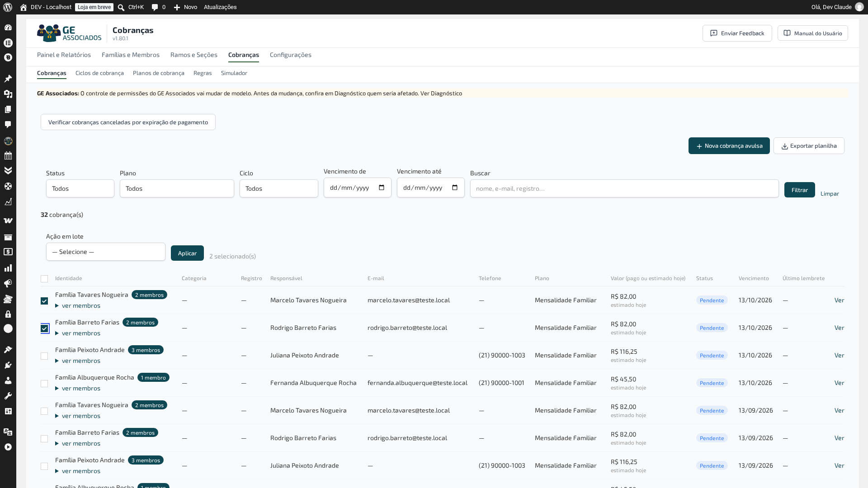The height and width of the screenshot is (488, 868).
Task: Open Posts via the pushpin sidebar icon
Action: pos(8,79)
